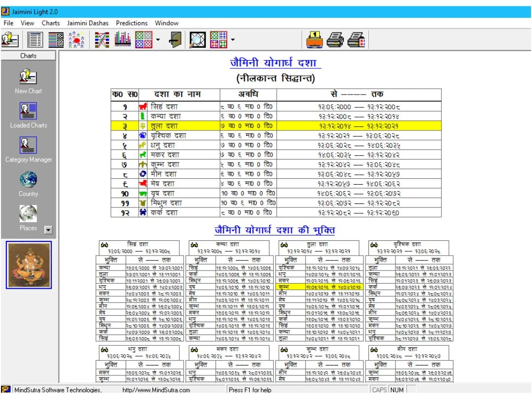
Task: Click glasses icon on सिहं दशा sub-table
Action: [104, 245]
